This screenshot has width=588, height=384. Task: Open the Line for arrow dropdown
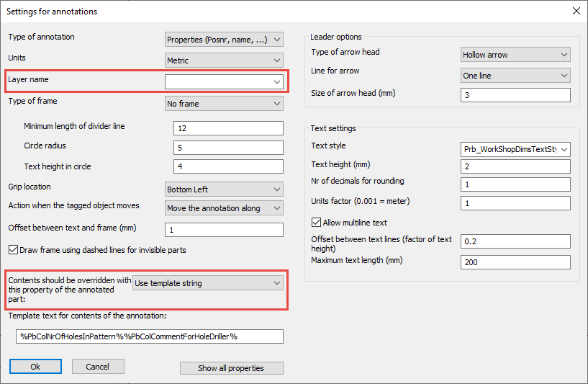(515, 76)
